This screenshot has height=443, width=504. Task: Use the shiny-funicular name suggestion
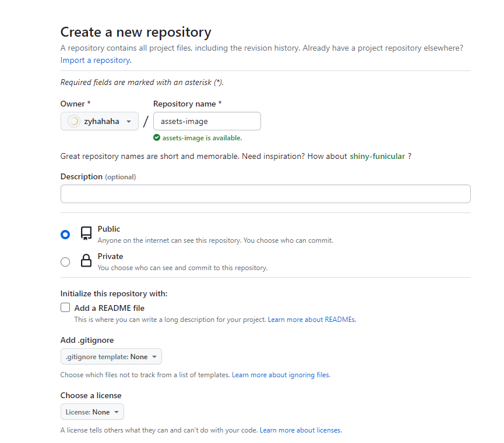[377, 156]
